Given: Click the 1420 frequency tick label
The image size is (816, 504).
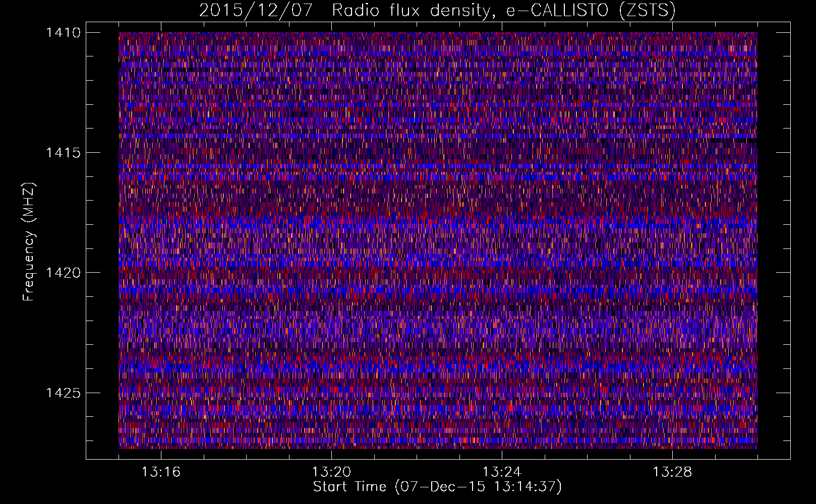Looking at the screenshot, I should [64, 273].
